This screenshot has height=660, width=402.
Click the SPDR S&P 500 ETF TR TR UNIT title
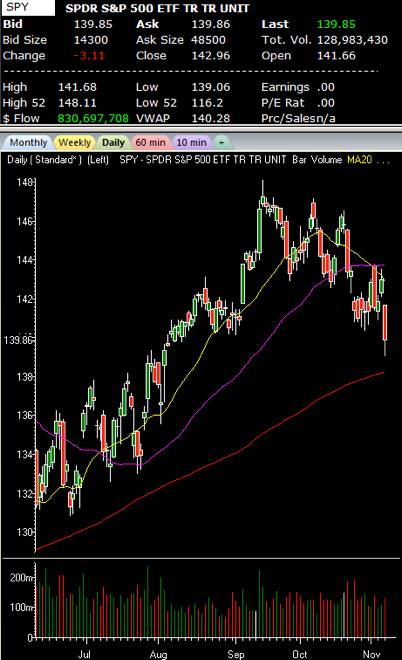[157, 8]
